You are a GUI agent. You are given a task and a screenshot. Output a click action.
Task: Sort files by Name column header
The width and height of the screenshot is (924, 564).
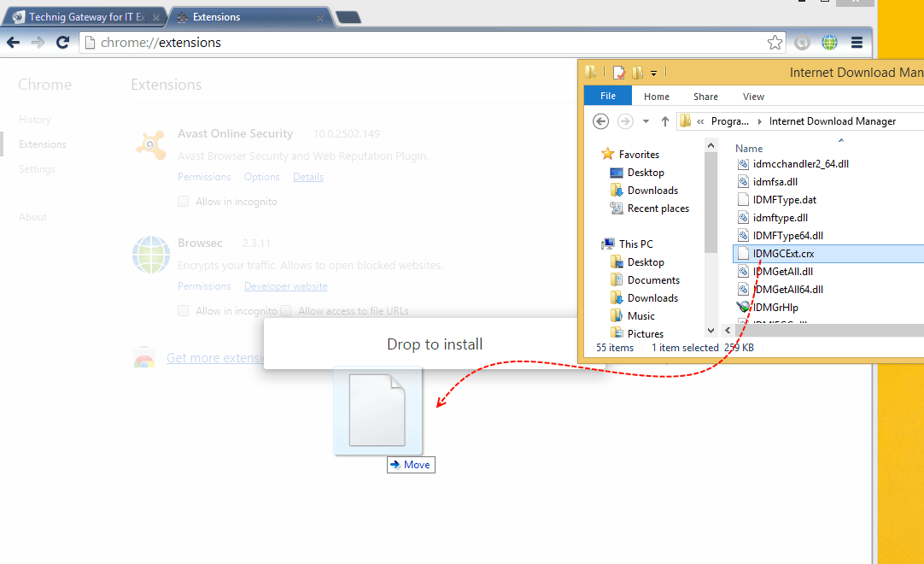point(748,149)
